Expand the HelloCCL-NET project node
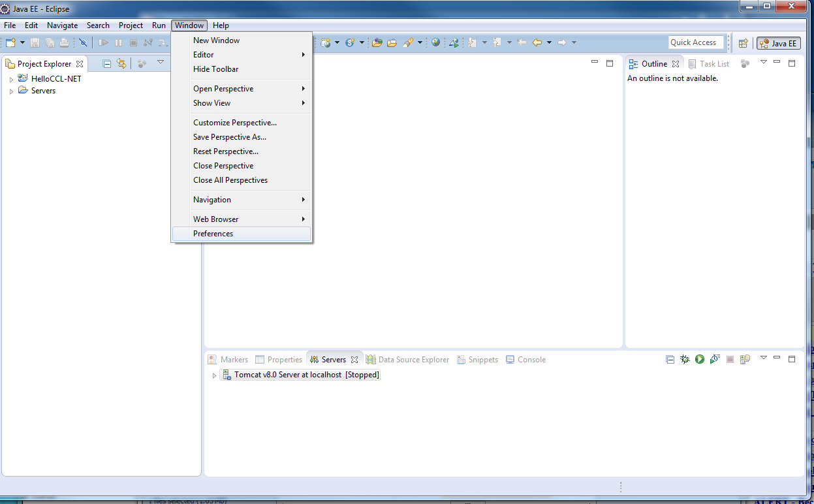The width and height of the screenshot is (814, 504). point(11,79)
